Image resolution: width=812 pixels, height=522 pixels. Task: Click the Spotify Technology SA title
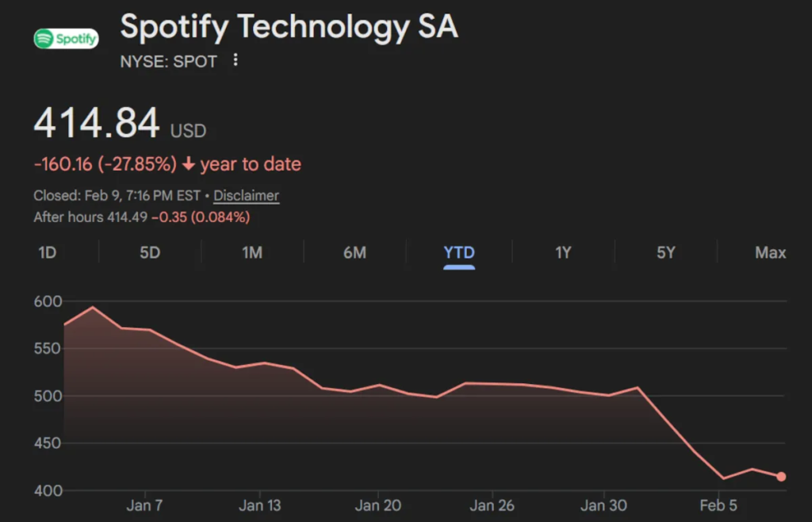point(289,28)
